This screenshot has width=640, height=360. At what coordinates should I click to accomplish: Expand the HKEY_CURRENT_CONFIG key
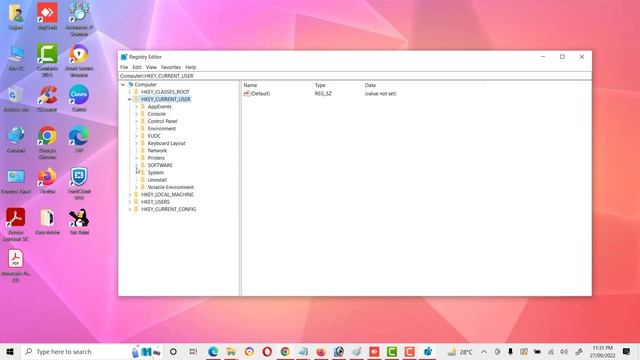(x=130, y=209)
